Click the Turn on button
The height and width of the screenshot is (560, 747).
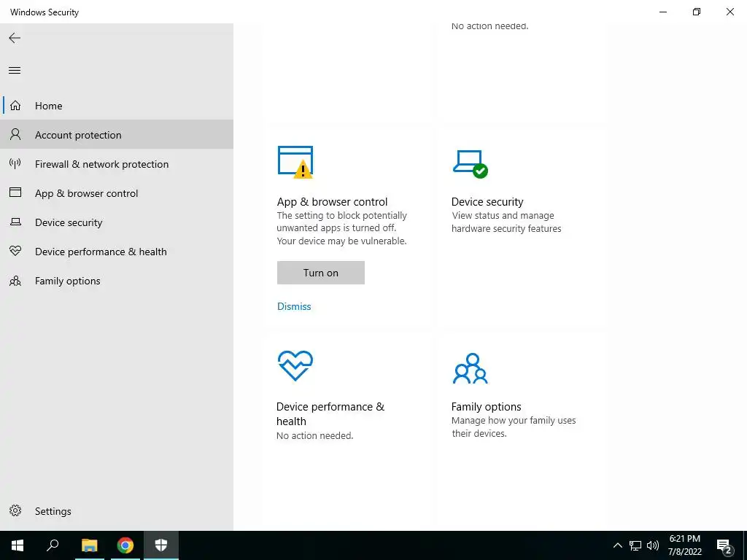(321, 273)
